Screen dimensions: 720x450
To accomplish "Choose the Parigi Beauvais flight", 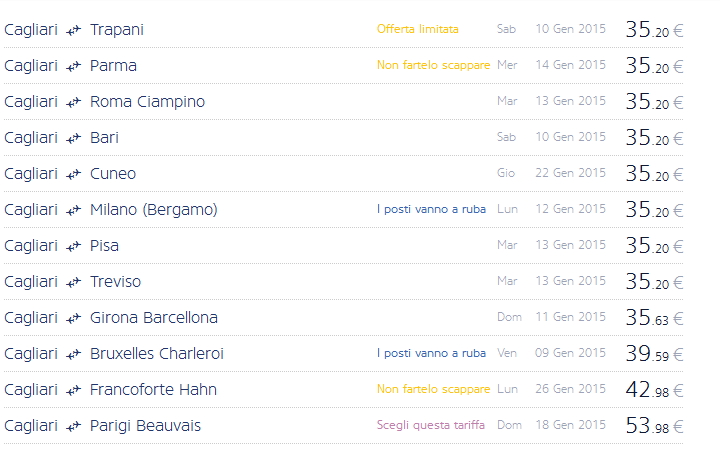I will pyautogui.click(x=145, y=426).
